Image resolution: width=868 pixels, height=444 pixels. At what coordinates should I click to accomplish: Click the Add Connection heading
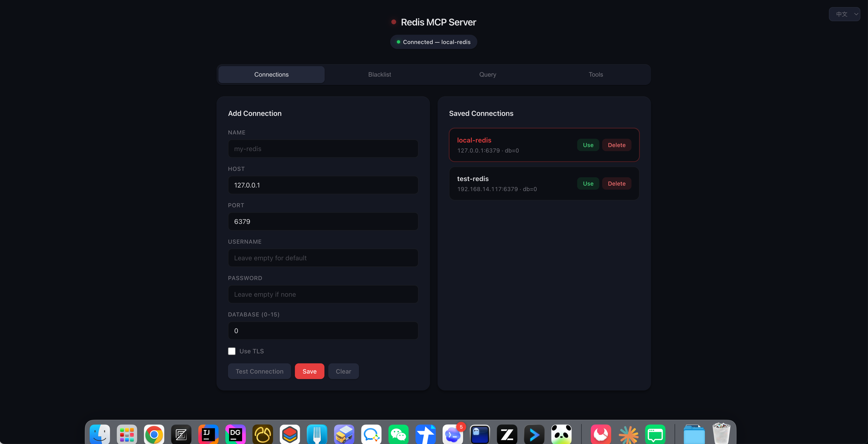pyautogui.click(x=255, y=113)
